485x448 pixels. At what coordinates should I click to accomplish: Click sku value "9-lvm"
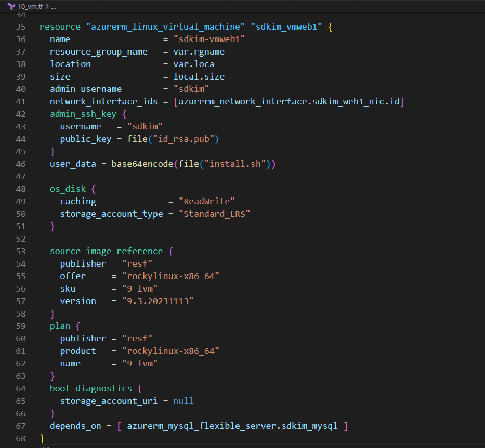point(140,289)
